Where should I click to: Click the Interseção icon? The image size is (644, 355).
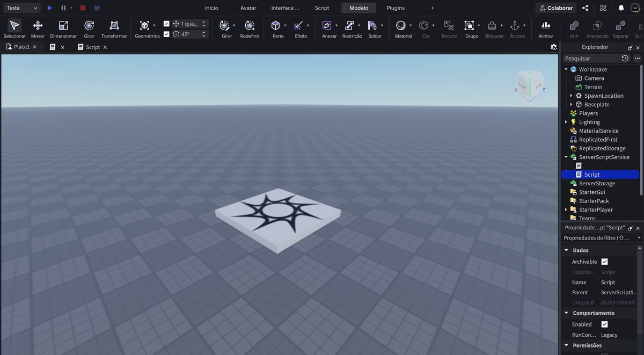[x=597, y=25]
